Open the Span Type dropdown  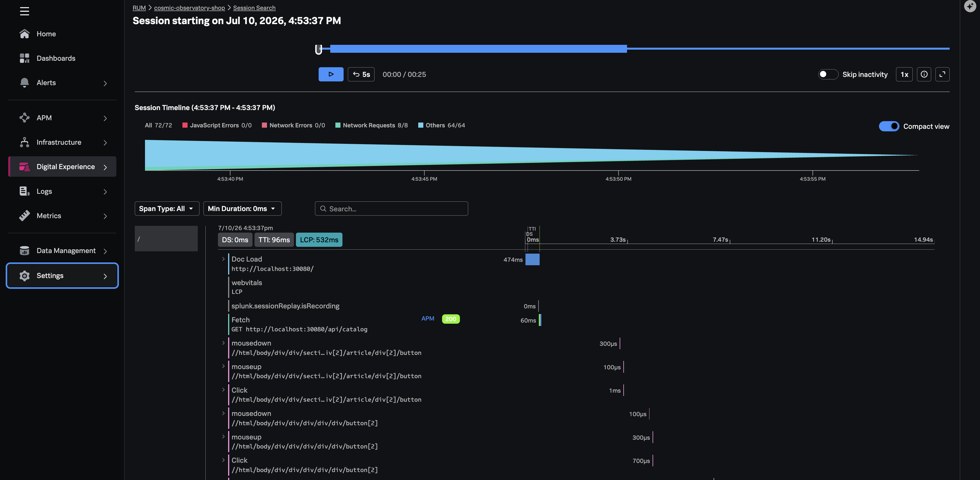[167, 209]
